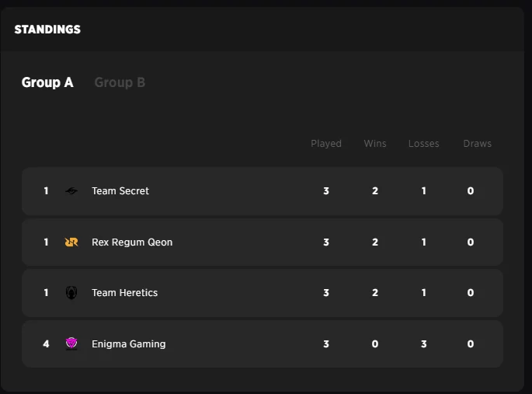Click Team Secret's rank number

pos(47,191)
